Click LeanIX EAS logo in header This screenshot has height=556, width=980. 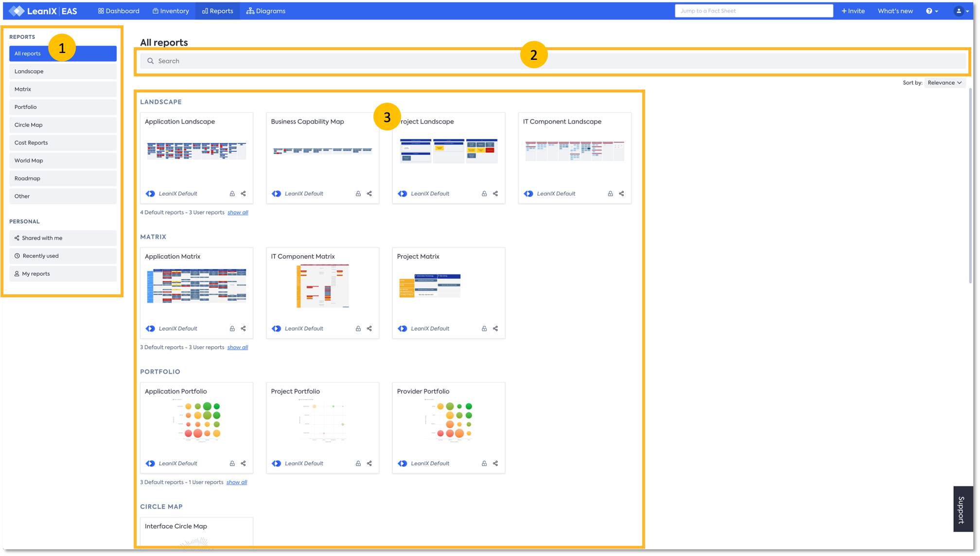coord(43,11)
